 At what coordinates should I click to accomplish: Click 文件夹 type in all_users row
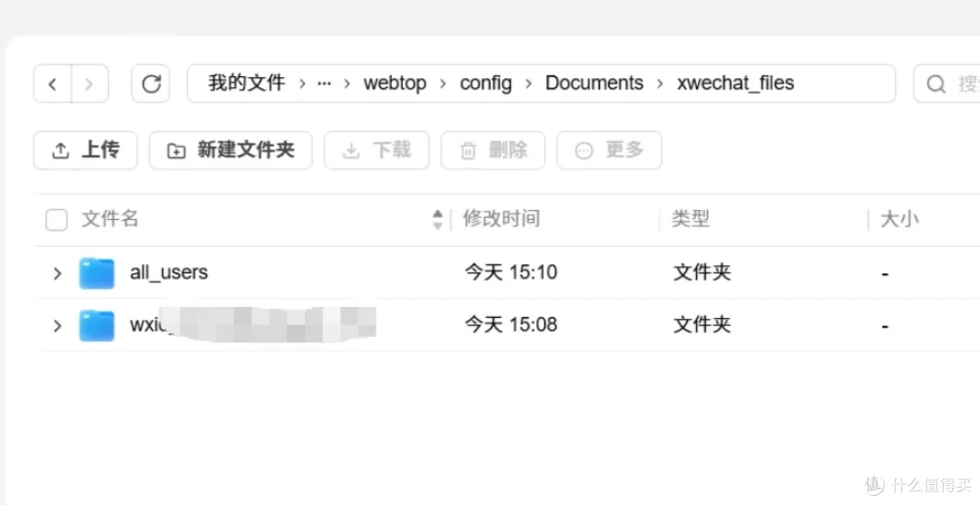701,272
